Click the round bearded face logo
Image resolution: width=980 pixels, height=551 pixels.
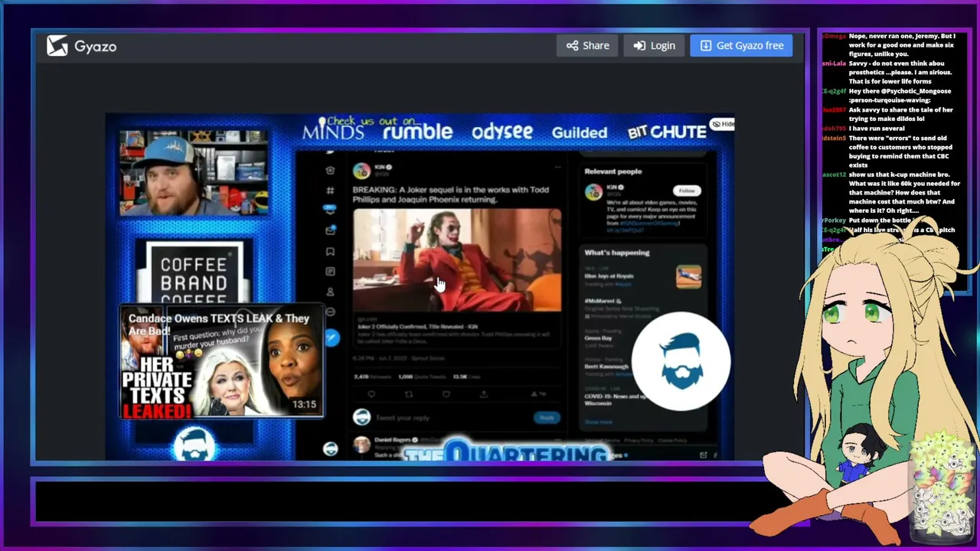pos(681,361)
